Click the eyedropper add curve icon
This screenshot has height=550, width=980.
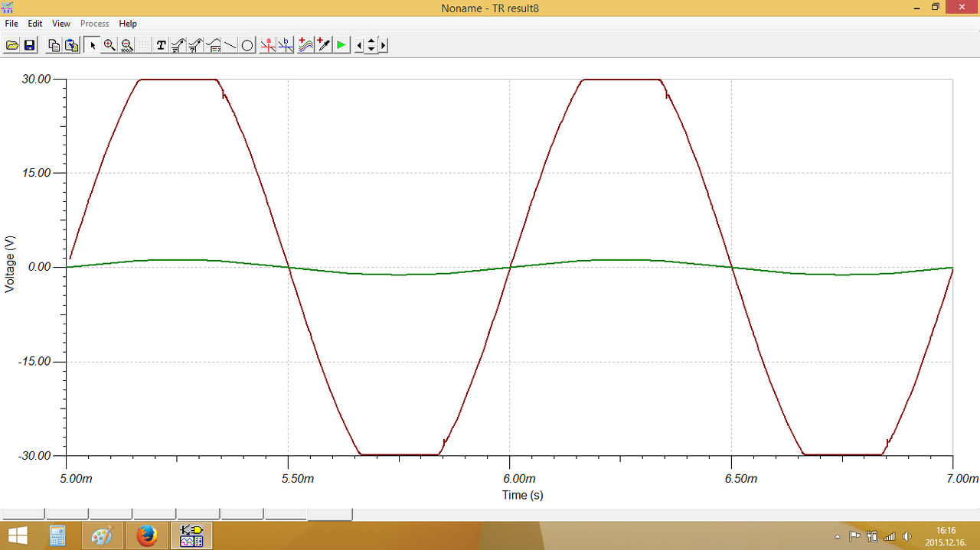pyautogui.click(x=323, y=45)
